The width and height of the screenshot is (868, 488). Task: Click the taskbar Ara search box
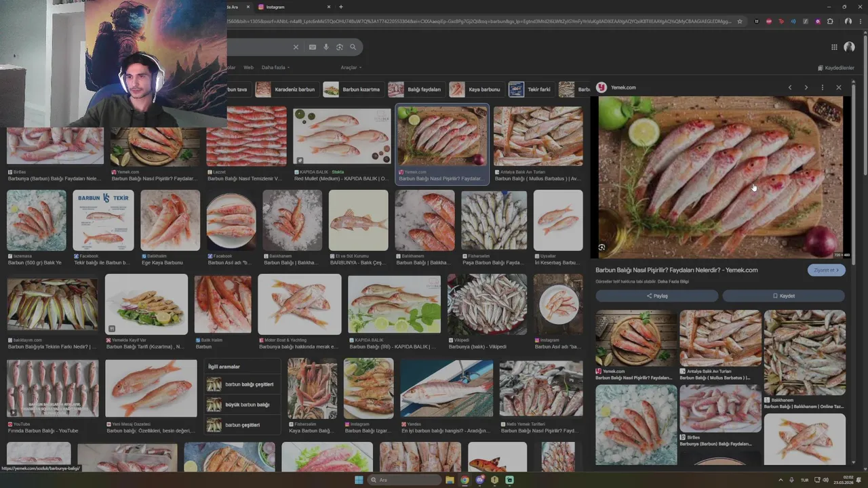pos(404,480)
